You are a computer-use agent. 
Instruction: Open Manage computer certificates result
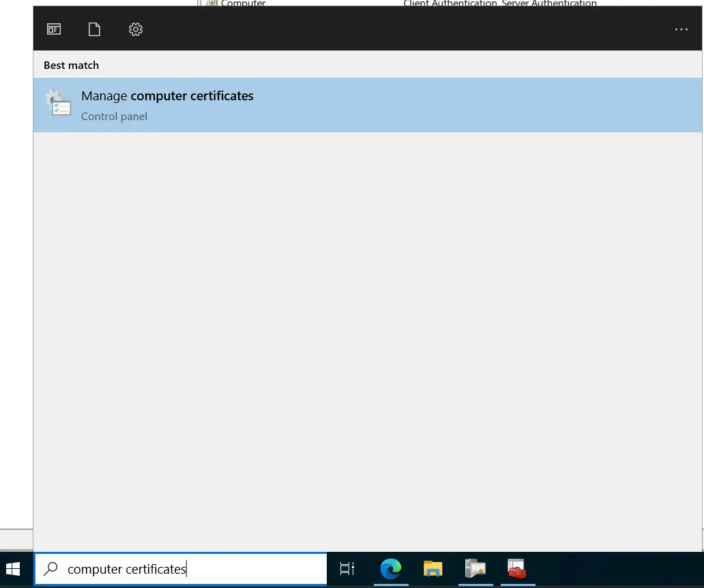(x=167, y=96)
